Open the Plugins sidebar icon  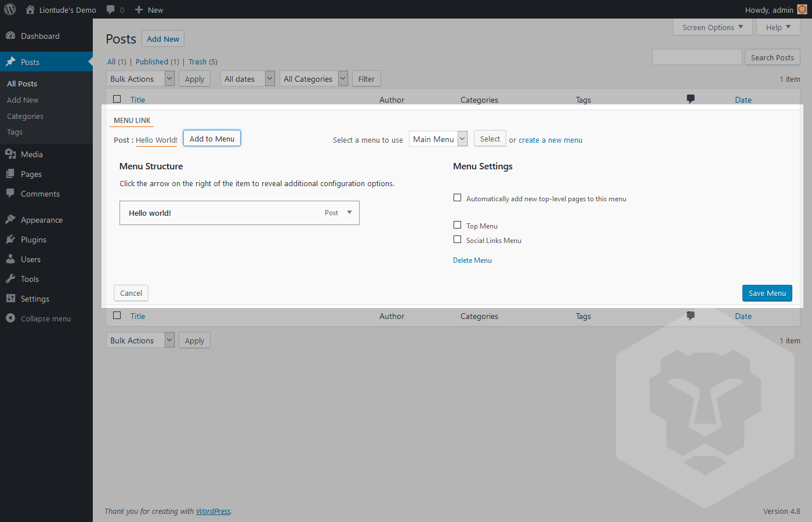(10, 240)
